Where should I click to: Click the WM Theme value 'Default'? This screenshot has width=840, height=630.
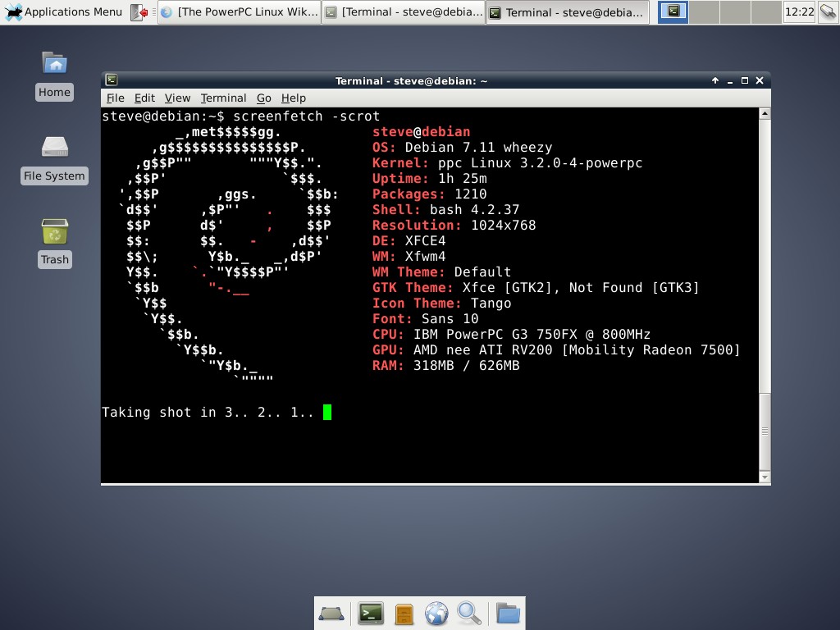482,272
